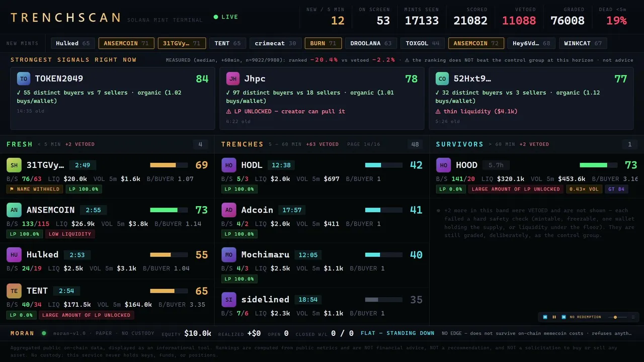Select the TOXGOL 44 ticker chip
The image size is (644, 362).
click(423, 43)
